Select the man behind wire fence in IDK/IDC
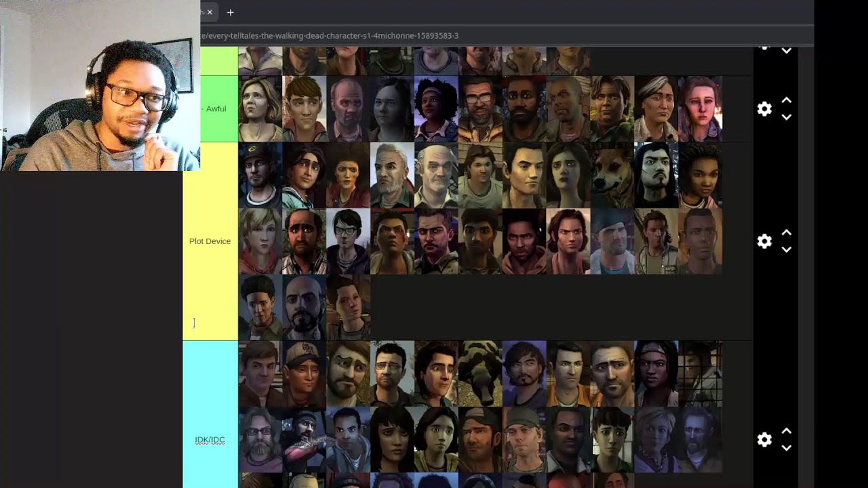Image resolution: width=868 pixels, height=488 pixels. 701,373
